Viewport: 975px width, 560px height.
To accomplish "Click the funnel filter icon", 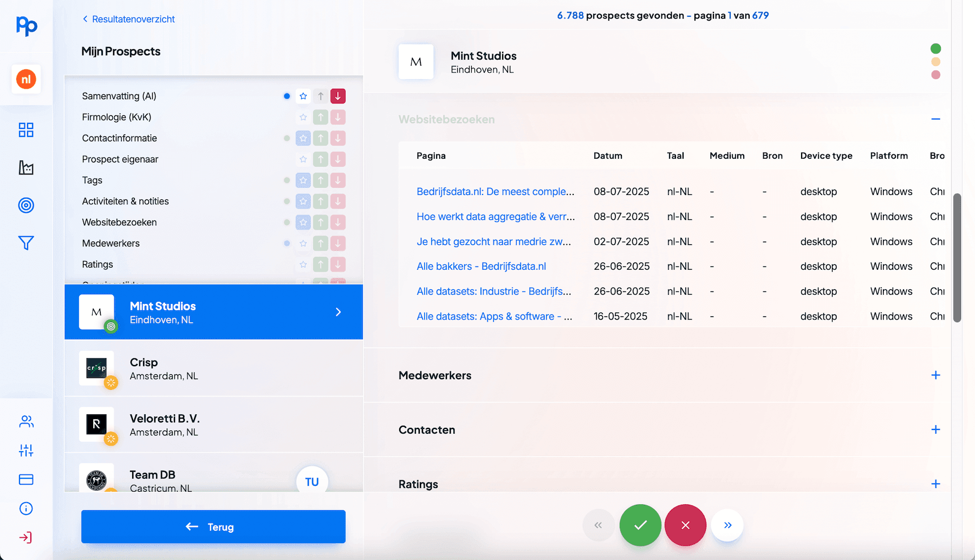I will 26,243.
